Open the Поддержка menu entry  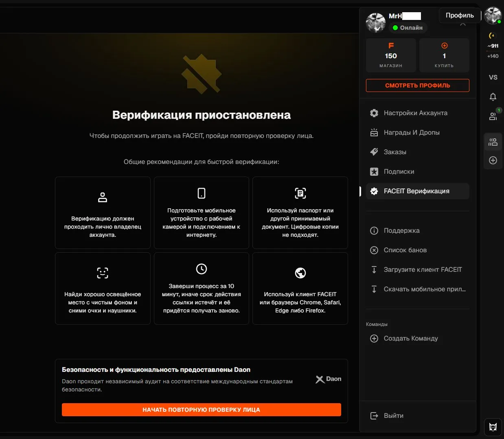pyautogui.click(x=418, y=231)
